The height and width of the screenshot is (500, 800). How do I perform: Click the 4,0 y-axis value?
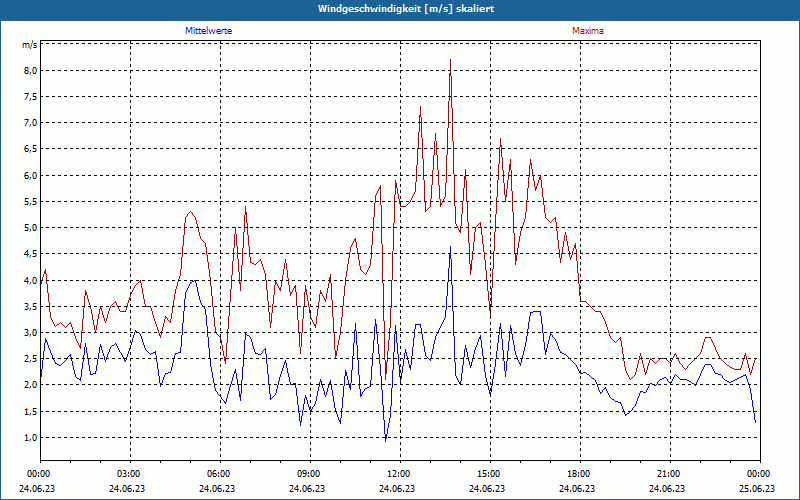(x=32, y=280)
